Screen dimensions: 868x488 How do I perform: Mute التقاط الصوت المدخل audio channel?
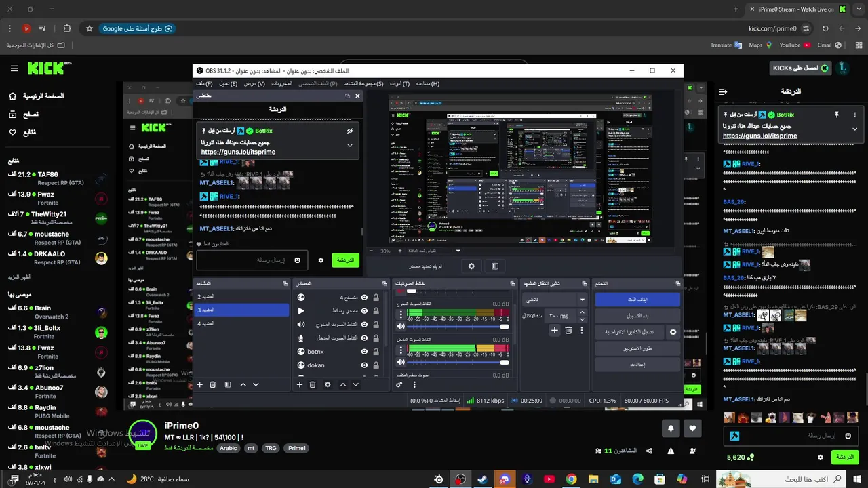point(401,361)
